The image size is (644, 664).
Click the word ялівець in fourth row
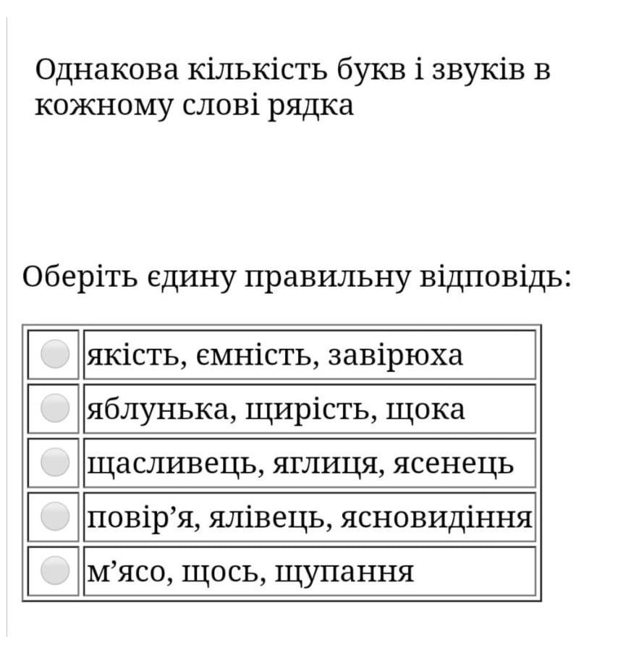pyautogui.click(x=269, y=518)
